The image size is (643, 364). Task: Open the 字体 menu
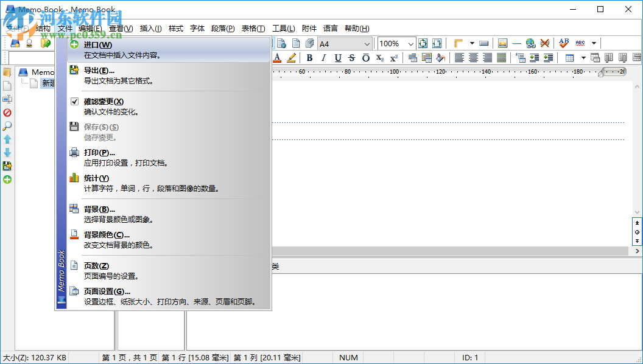[x=197, y=28]
